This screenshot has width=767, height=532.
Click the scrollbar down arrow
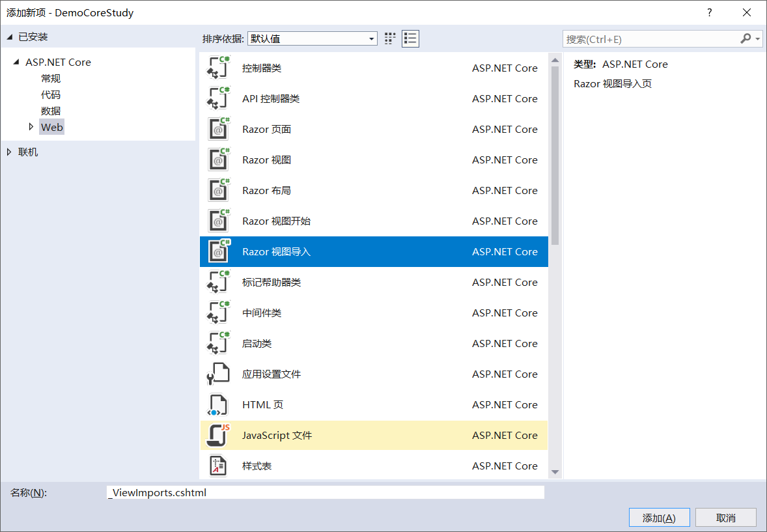[x=555, y=472]
